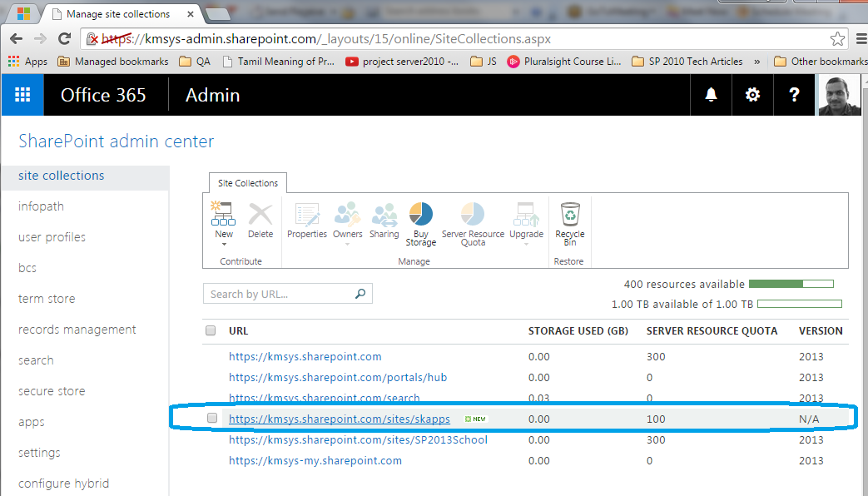This screenshot has height=496, width=868.
Task: Click the storage available progress bar
Action: (x=800, y=304)
